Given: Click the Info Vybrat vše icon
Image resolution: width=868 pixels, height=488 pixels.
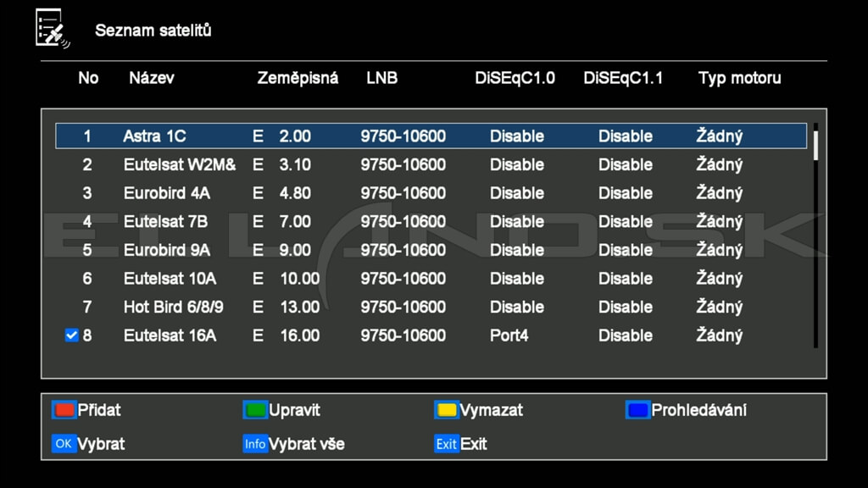Looking at the screenshot, I should (x=255, y=444).
